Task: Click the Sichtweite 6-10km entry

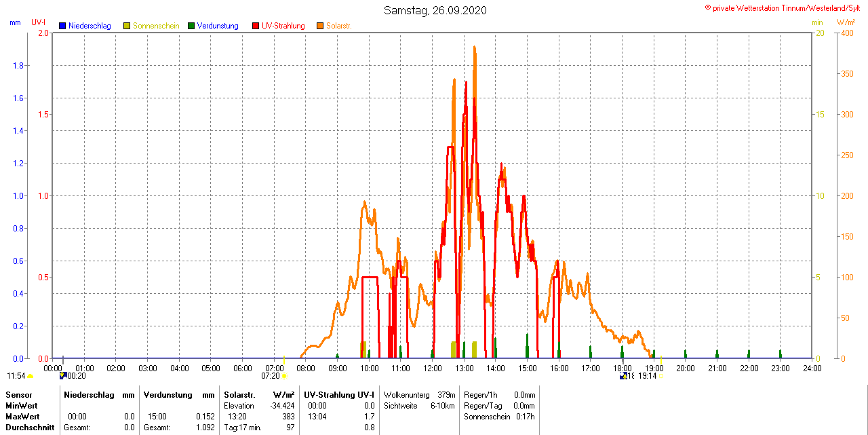Action: pyautogui.click(x=420, y=406)
